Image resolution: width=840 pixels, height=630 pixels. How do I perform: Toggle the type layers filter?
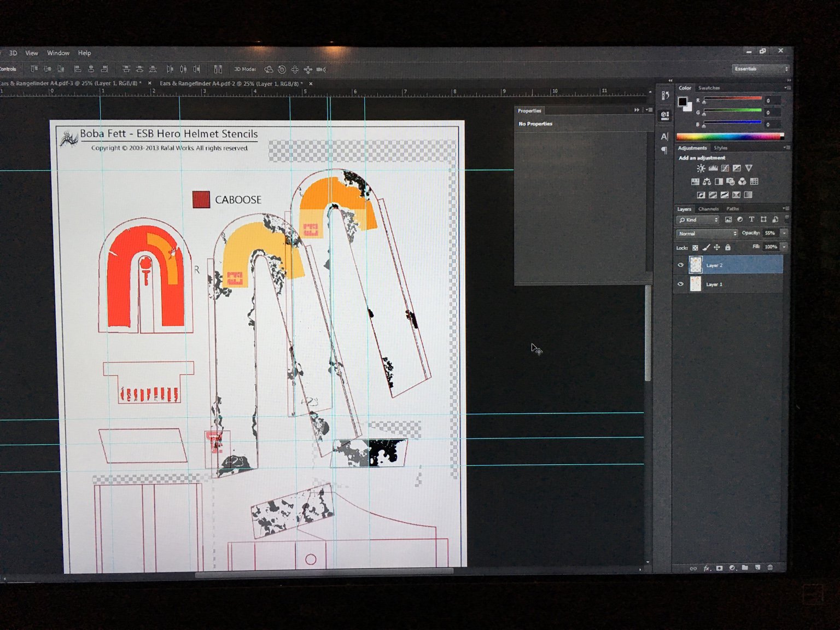[751, 220]
